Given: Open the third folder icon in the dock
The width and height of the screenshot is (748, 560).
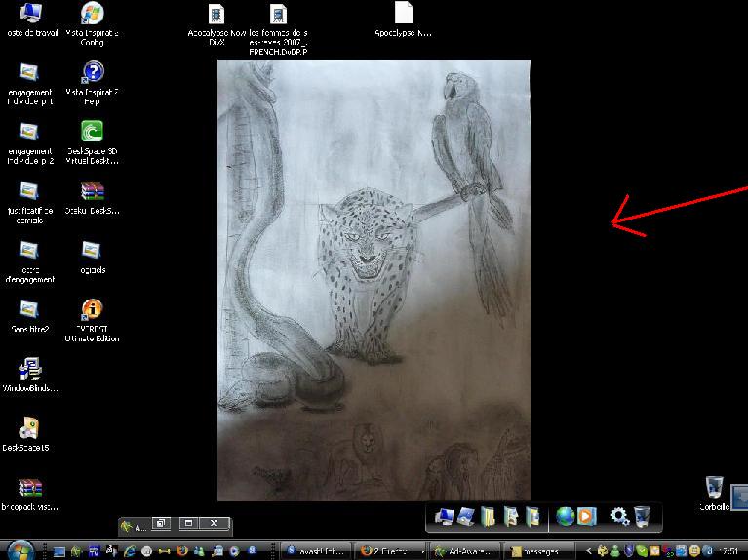Looking at the screenshot, I should 532,517.
